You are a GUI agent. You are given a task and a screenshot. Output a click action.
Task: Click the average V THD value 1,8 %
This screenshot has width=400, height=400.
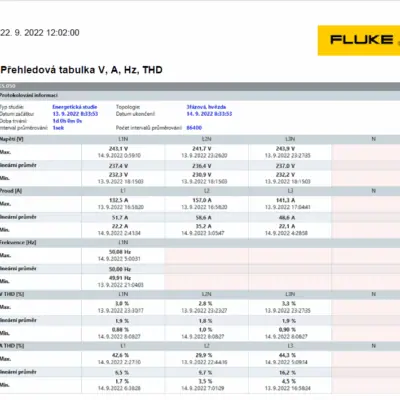coord(205,321)
